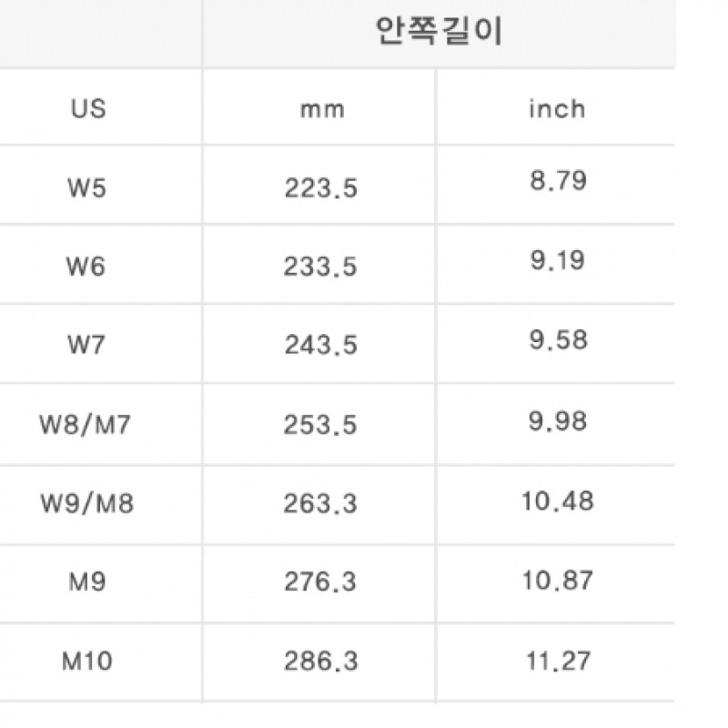Click the 276.3 mm cell

click(320, 581)
